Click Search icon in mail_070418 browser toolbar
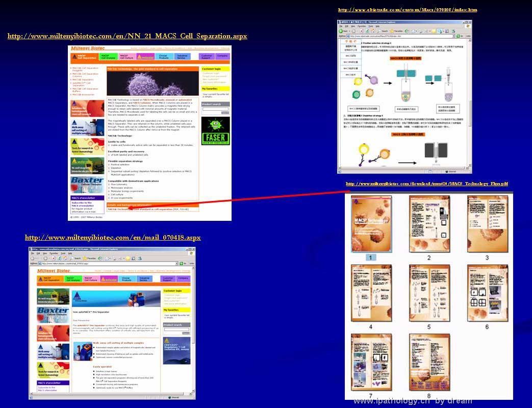This screenshot has width=532, height=408. point(71,259)
